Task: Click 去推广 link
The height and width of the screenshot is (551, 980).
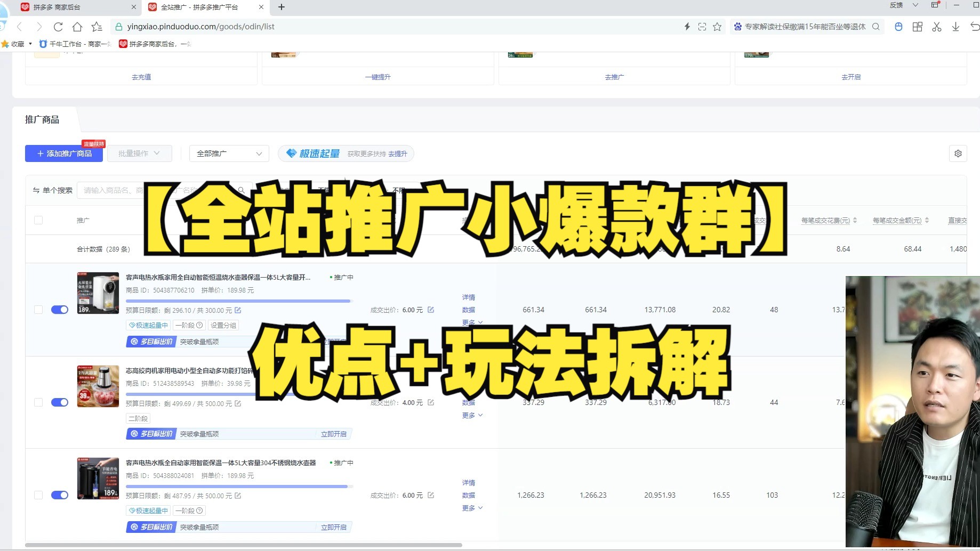Action: click(614, 77)
